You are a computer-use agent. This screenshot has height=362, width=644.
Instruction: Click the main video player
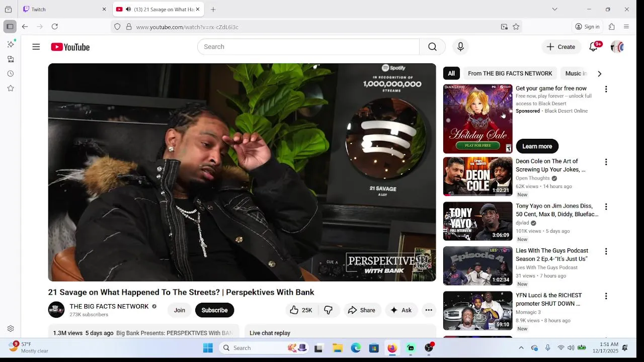coord(242,172)
